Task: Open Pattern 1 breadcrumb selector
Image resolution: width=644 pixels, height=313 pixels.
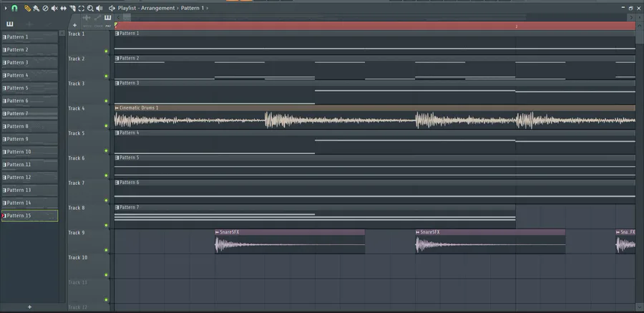Action: tap(192, 8)
